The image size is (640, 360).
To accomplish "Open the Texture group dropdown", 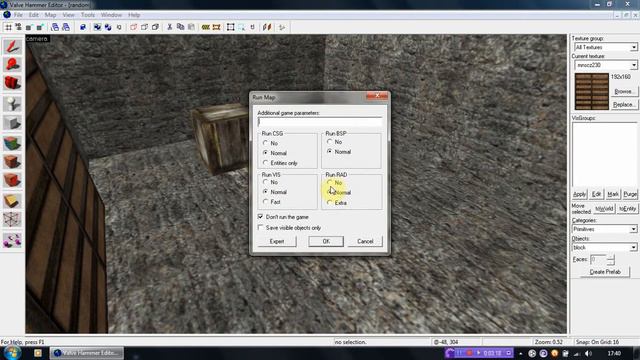I will pyautogui.click(x=633, y=47).
